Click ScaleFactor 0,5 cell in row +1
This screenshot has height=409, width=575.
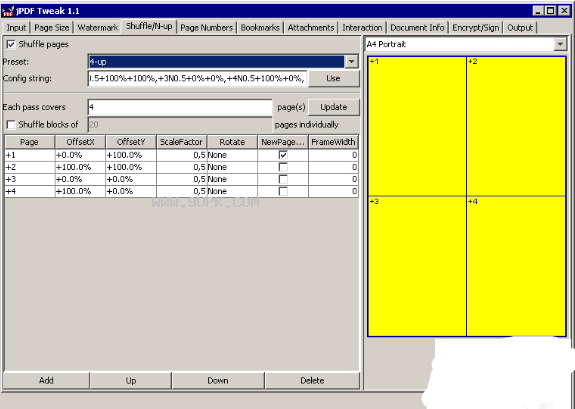tap(182, 155)
